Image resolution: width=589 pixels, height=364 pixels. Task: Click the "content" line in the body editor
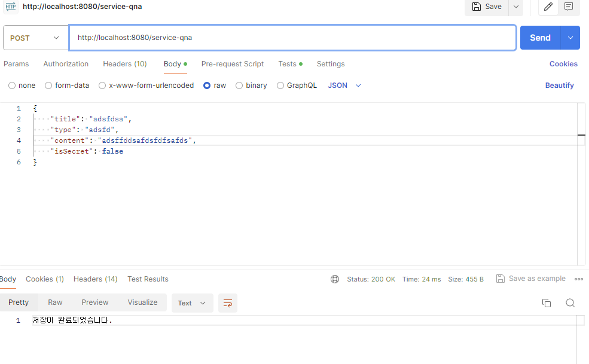coord(123,140)
